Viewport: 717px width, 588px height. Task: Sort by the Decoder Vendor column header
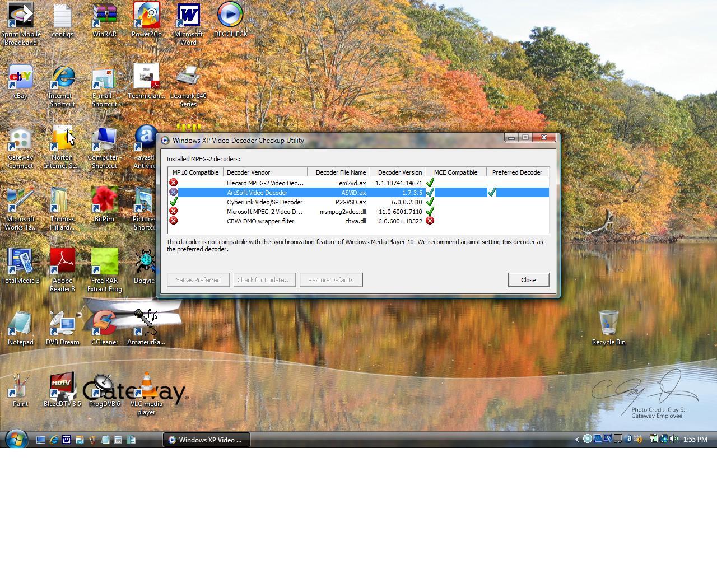point(265,172)
